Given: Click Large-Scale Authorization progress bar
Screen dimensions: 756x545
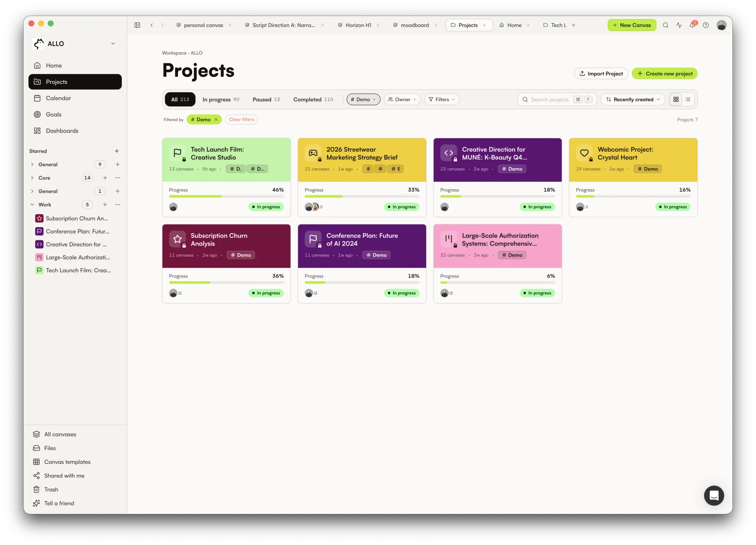Looking at the screenshot, I should [x=498, y=283].
